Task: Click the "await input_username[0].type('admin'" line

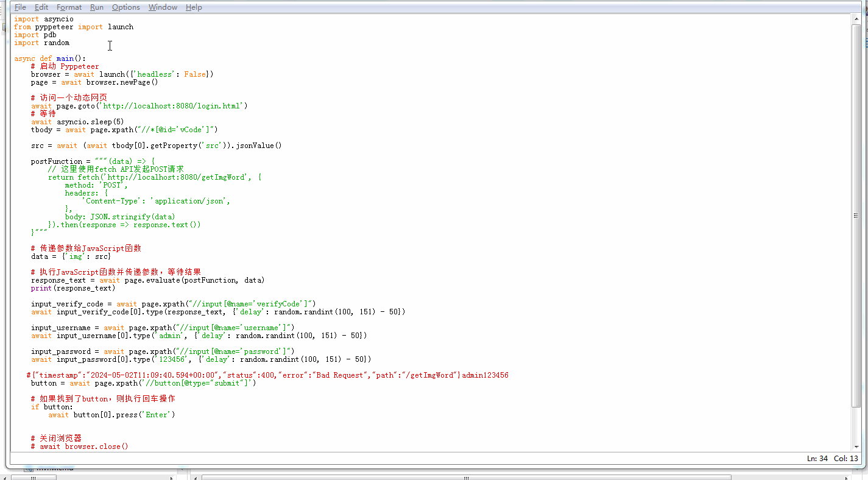Action: [199, 336]
